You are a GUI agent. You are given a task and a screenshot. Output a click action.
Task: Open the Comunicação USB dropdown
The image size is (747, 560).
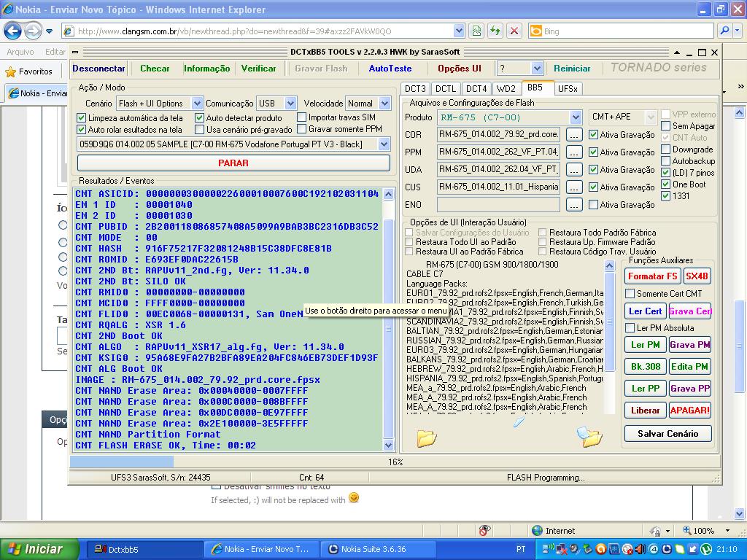(x=290, y=104)
